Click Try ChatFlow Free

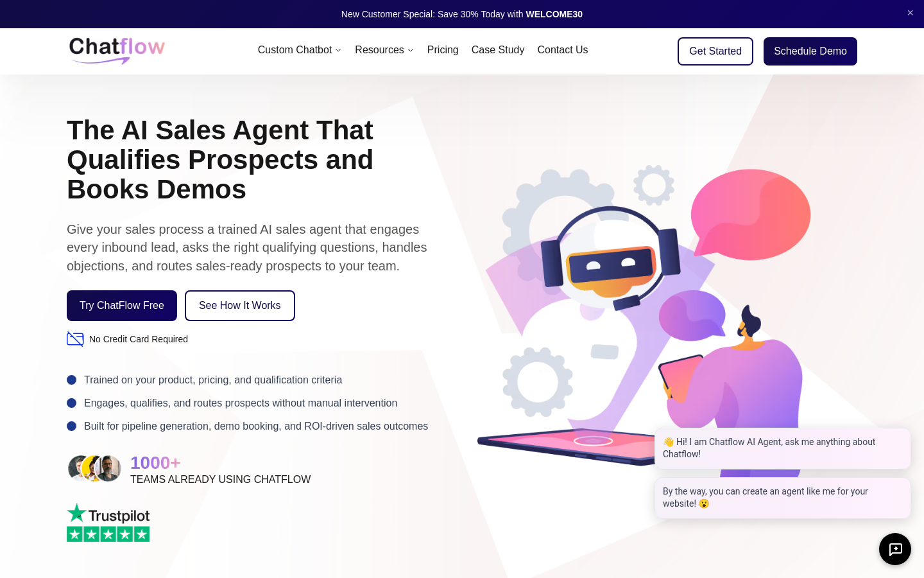(122, 306)
